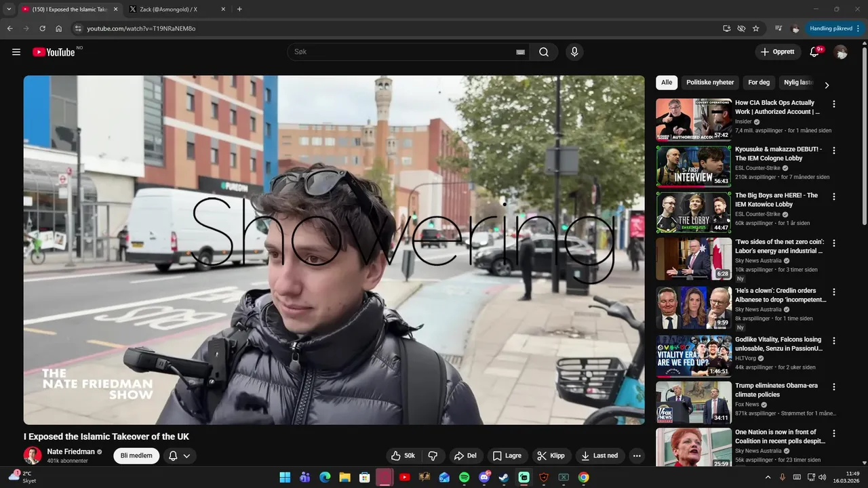
Task: Open the media controls icon in Chrome toolbar
Action: click(778, 28)
